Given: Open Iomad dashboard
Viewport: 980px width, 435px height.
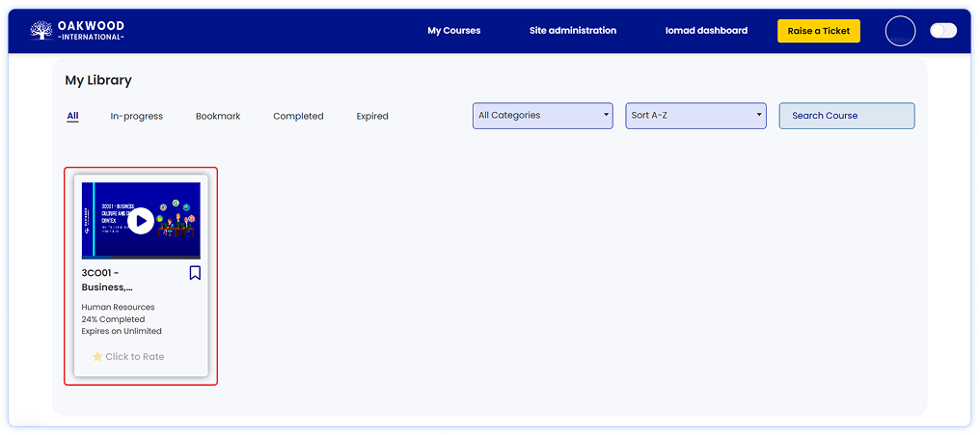Looking at the screenshot, I should 706,31.
